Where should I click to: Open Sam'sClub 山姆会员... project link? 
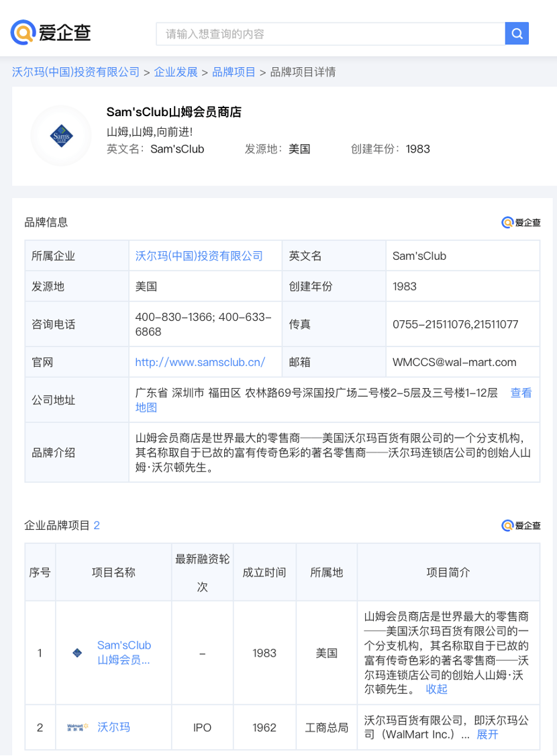(124, 653)
